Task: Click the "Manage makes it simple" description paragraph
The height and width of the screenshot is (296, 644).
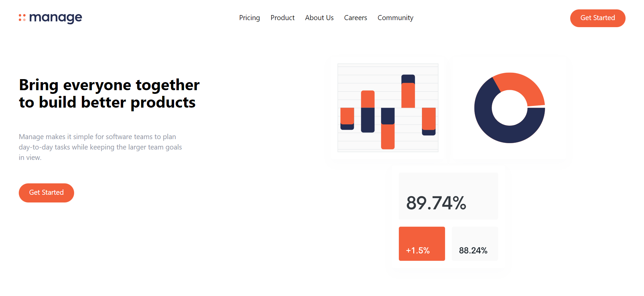Action: coord(100,147)
